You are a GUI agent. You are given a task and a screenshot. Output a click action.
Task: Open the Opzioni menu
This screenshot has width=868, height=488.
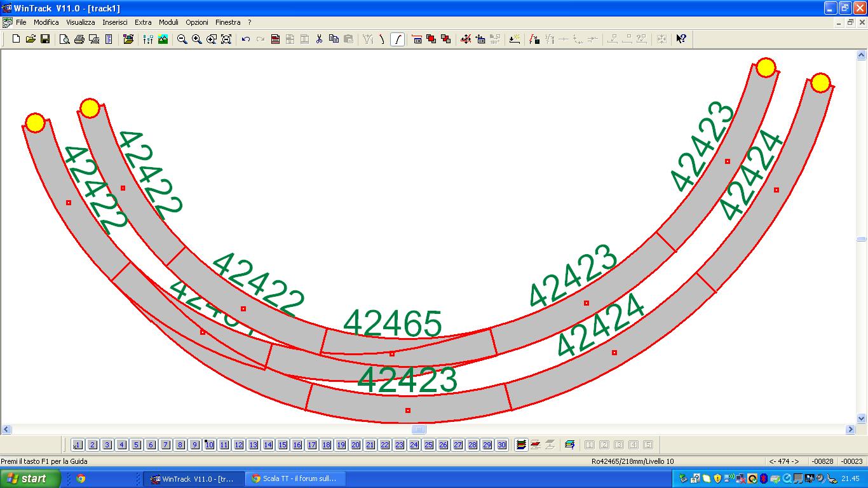pos(197,22)
